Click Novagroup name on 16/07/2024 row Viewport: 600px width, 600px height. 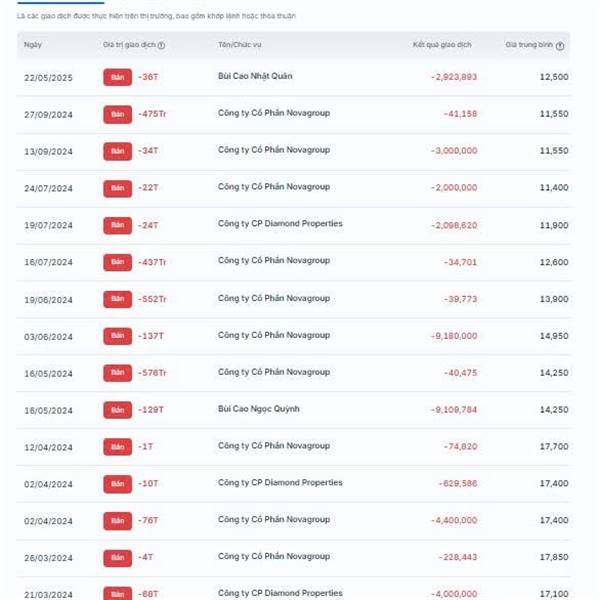[x=274, y=261]
